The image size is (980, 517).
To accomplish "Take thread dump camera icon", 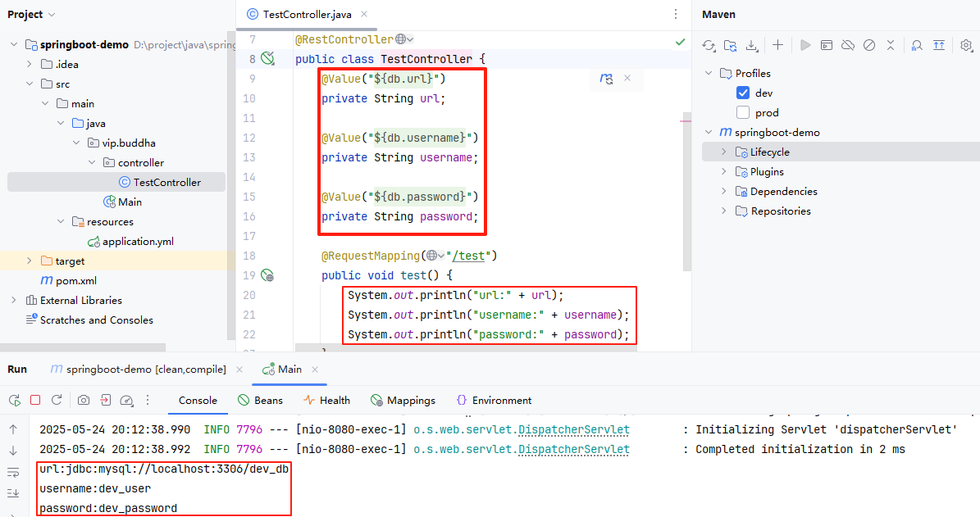I will coord(83,400).
